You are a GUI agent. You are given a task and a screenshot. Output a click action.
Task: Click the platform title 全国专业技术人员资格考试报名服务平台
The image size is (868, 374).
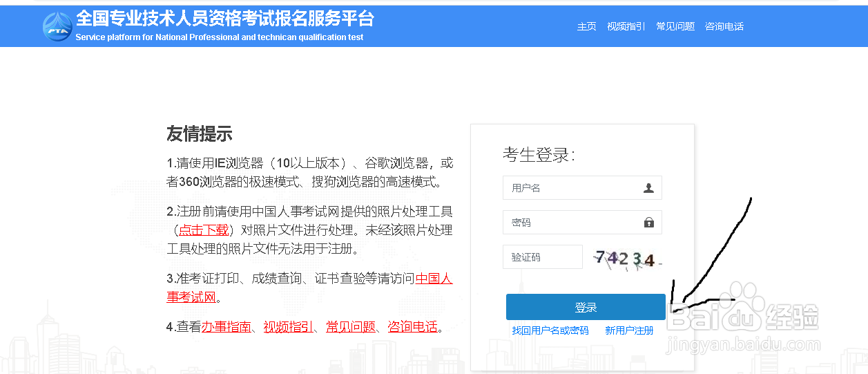pyautogui.click(x=225, y=19)
